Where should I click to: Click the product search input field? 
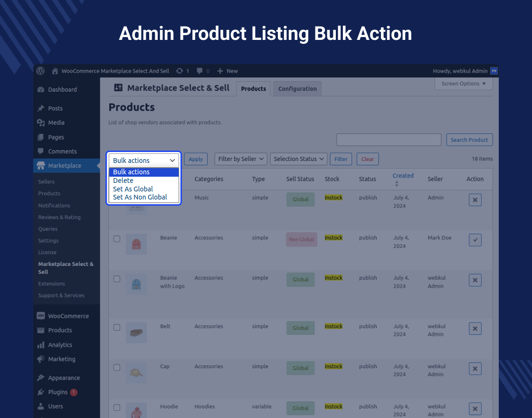point(389,140)
